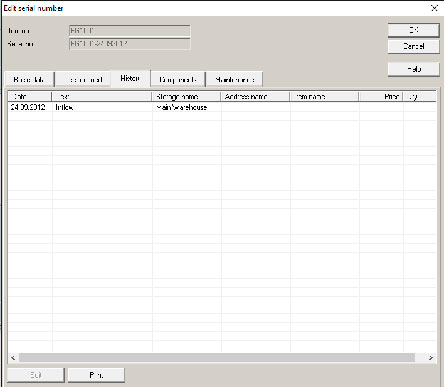Go to the Maintenance tab
This screenshot has height=387, width=445.
[x=235, y=79]
